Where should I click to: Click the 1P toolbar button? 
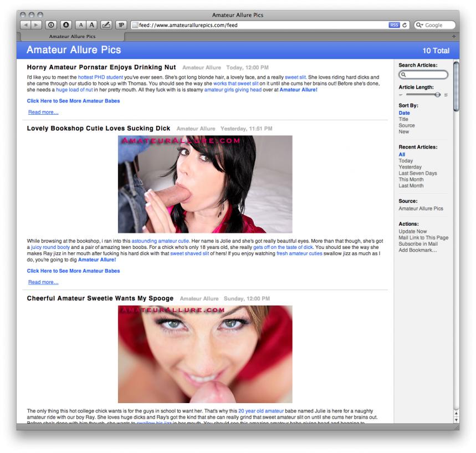click(x=121, y=25)
